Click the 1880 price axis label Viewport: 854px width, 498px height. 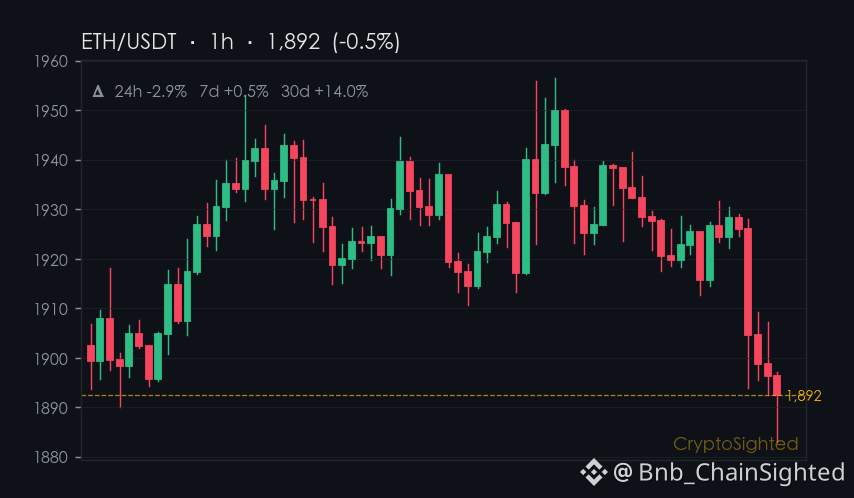[x=51, y=457]
